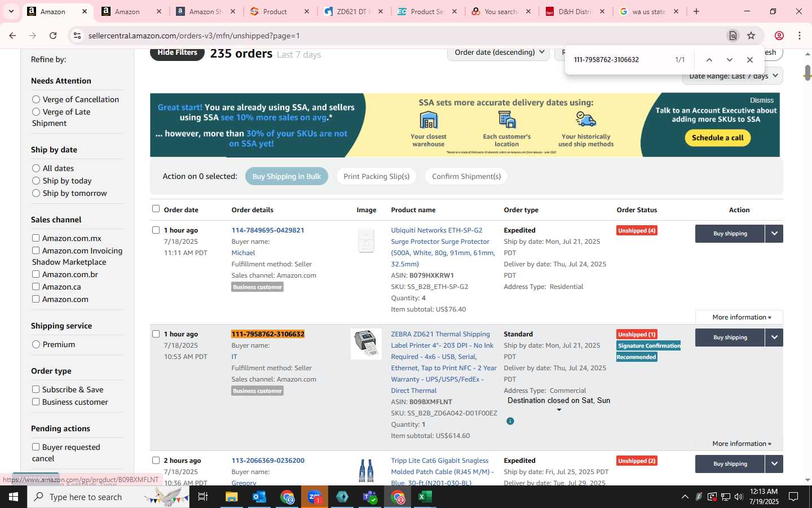The image size is (812, 508).
Task: Switch to the Product tab
Action: (279, 11)
